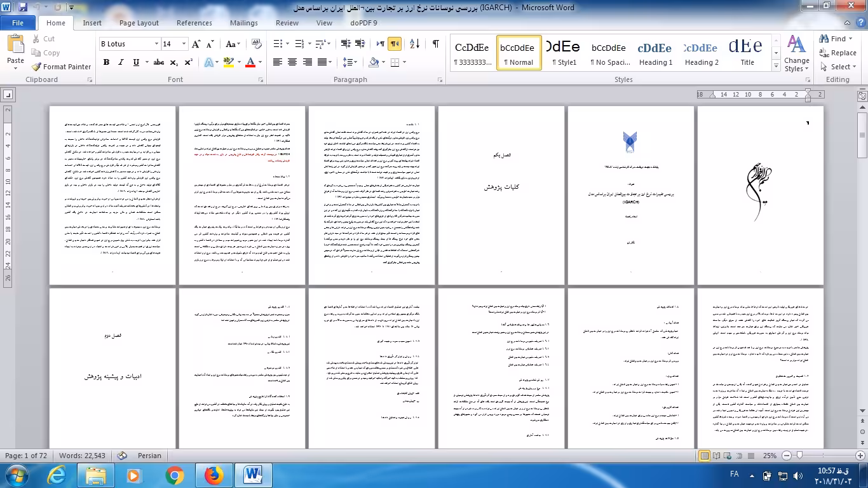This screenshot has width=868, height=488.
Task: Click the Replace button
Action: click(x=837, y=53)
